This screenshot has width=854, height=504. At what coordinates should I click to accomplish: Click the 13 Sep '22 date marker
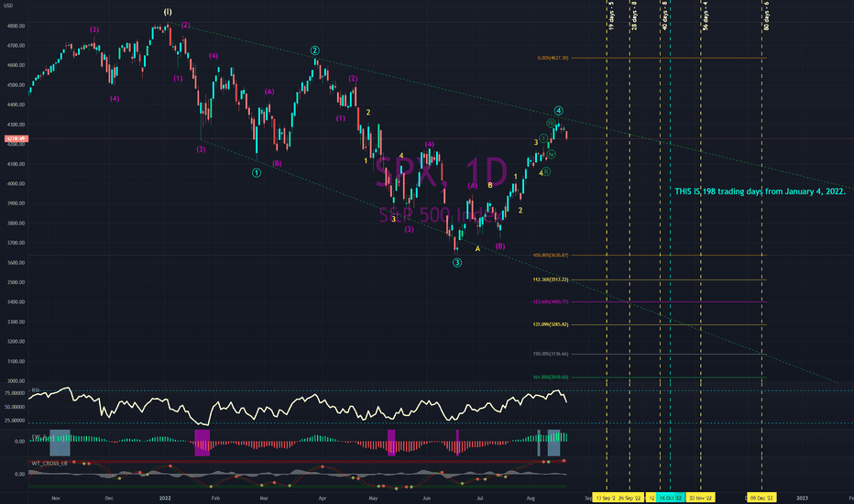click(x=605, y=498)
